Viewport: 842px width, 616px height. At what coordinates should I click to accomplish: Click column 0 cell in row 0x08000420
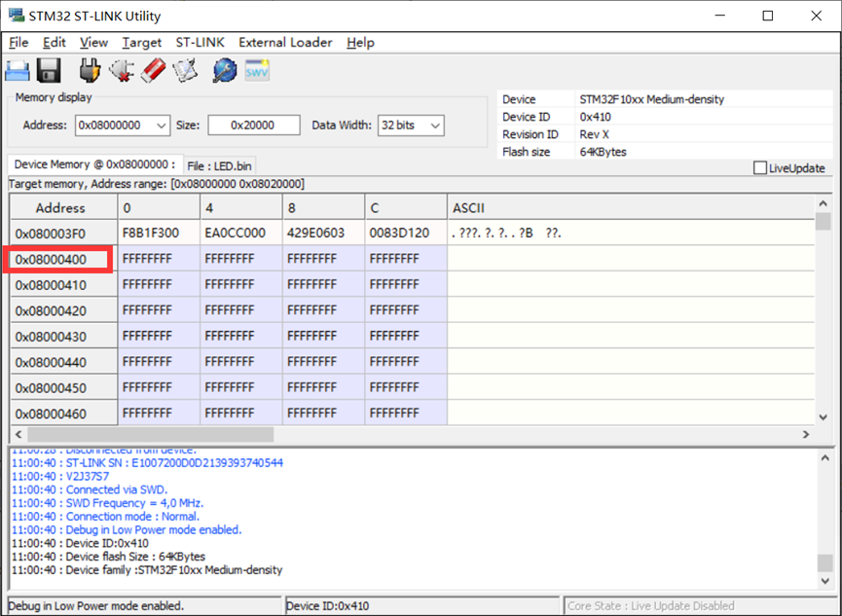pos(159,310)
